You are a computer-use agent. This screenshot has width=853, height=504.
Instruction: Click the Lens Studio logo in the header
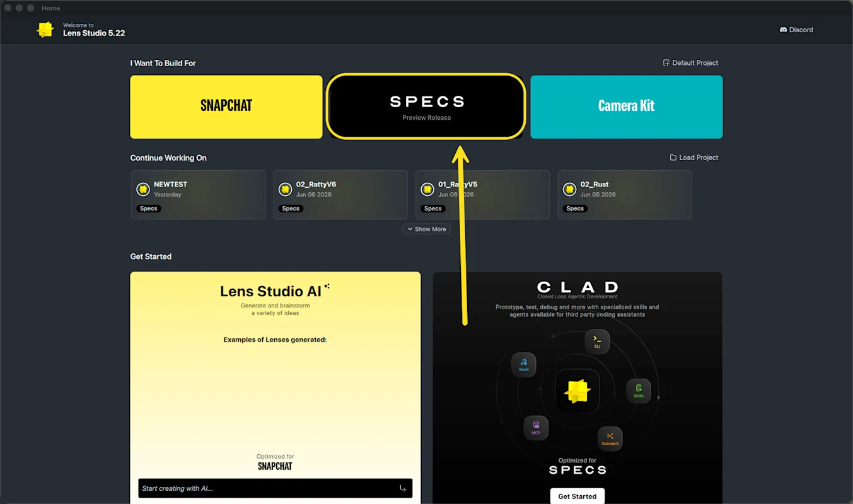coord(45,30)
